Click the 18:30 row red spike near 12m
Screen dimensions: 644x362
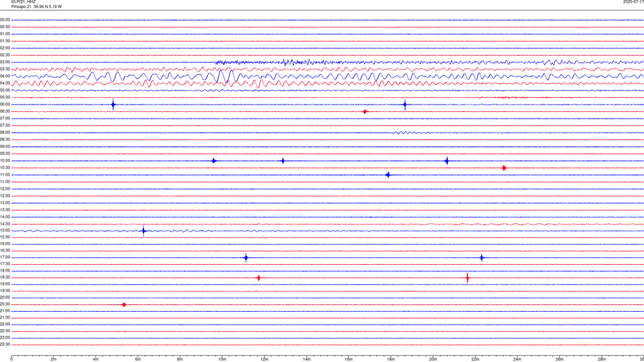coord(258,278)
